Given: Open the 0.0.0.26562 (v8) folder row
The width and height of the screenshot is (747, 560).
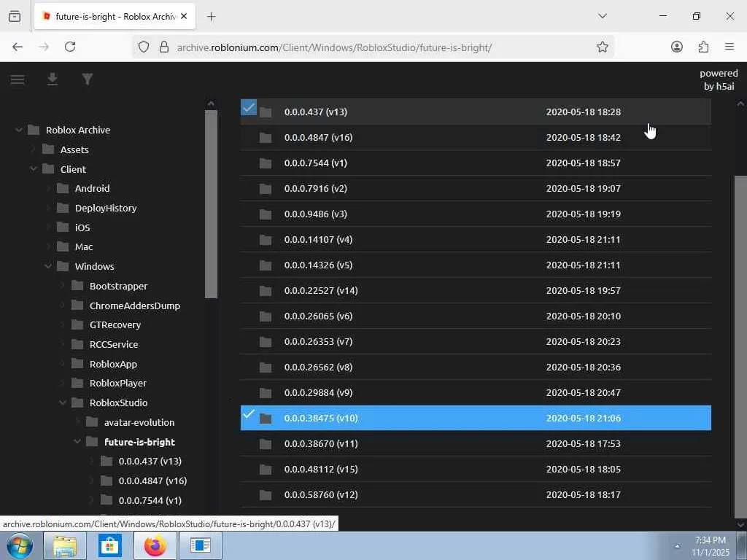Looking at the screenshot, I should pos(476,367).
